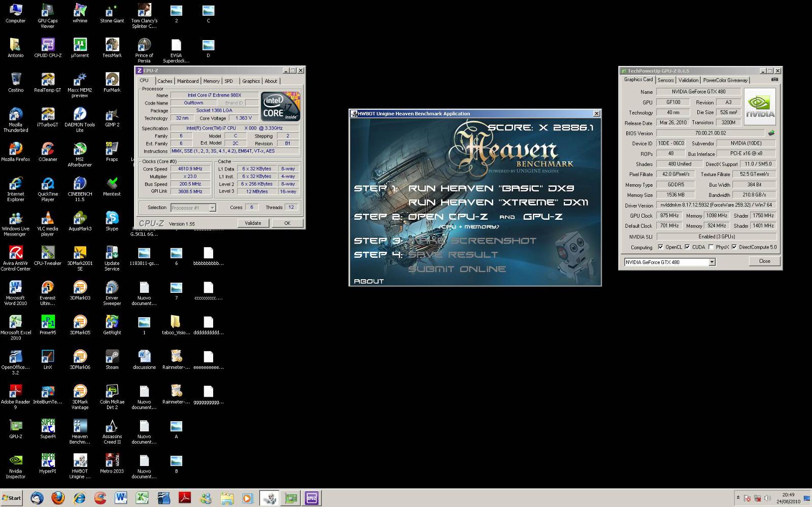The image size is (812, 507).
Task: Show hidden system tray icons
Action: [x=738, y=498]
